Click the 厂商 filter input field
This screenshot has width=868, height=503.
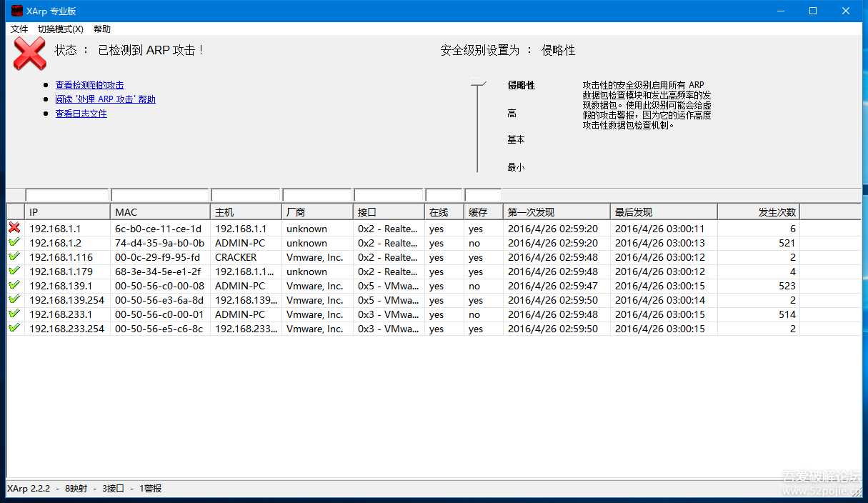point(317,195)
